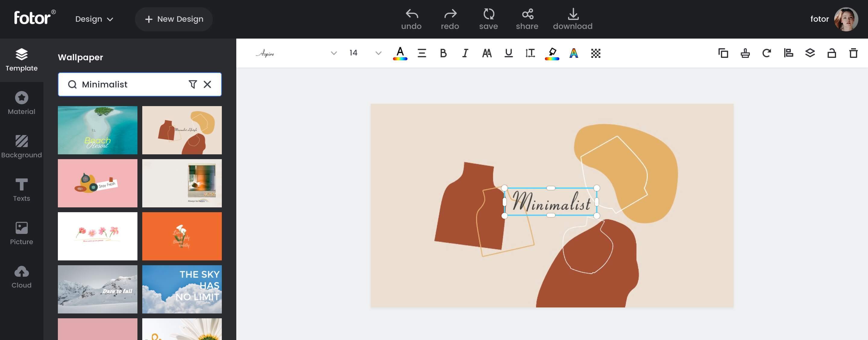Choose the white template with pink flowers
Viewport: 868px width, 340px height.
click(98, 236)
